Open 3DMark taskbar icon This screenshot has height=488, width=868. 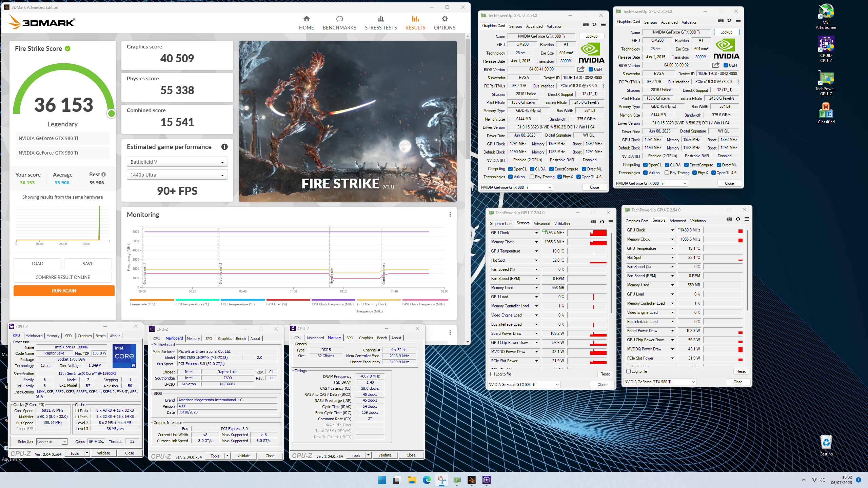click(471, 480)
